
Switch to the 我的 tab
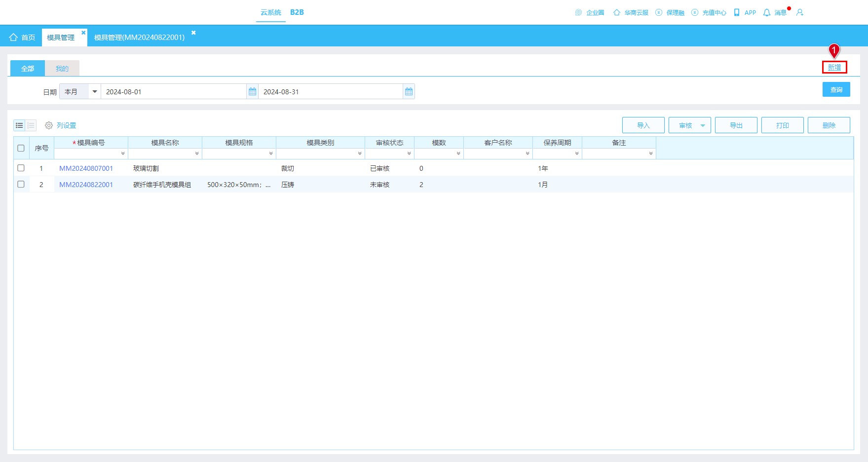coord(62,69)
